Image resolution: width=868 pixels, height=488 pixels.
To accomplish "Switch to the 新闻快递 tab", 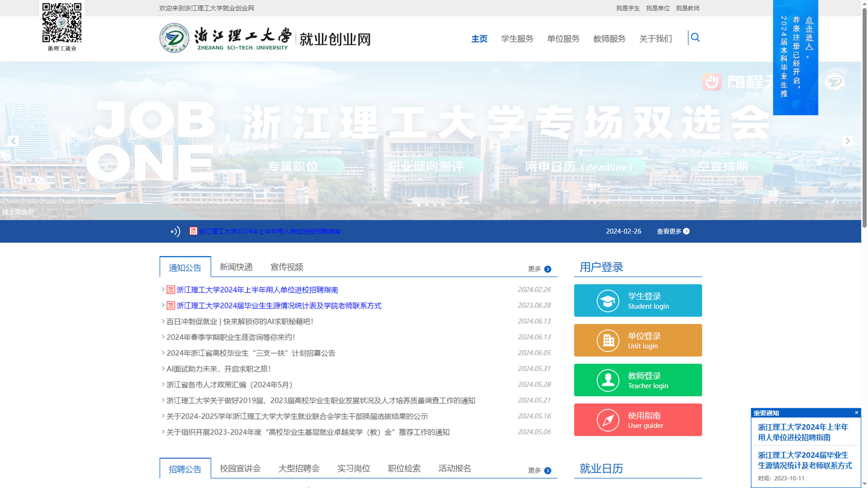I will coord(236,267).
